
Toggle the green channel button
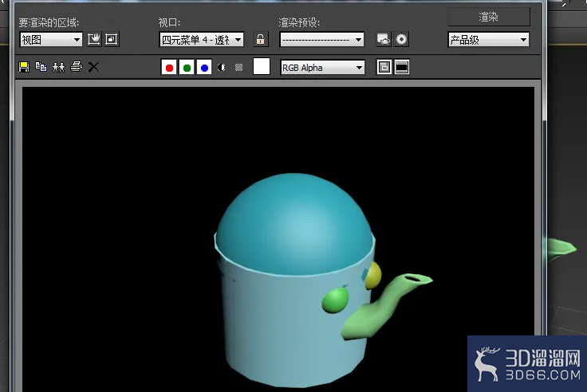[187, 68]
